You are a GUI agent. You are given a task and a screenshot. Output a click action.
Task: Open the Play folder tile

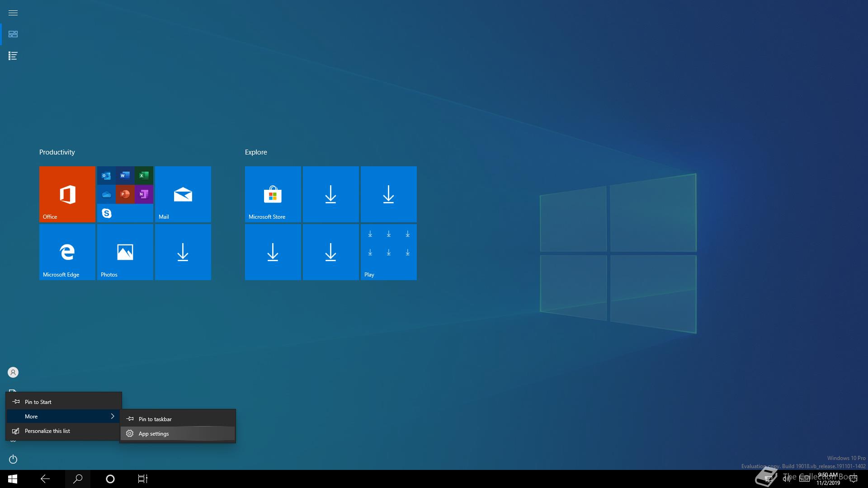[x=389, y=252]
